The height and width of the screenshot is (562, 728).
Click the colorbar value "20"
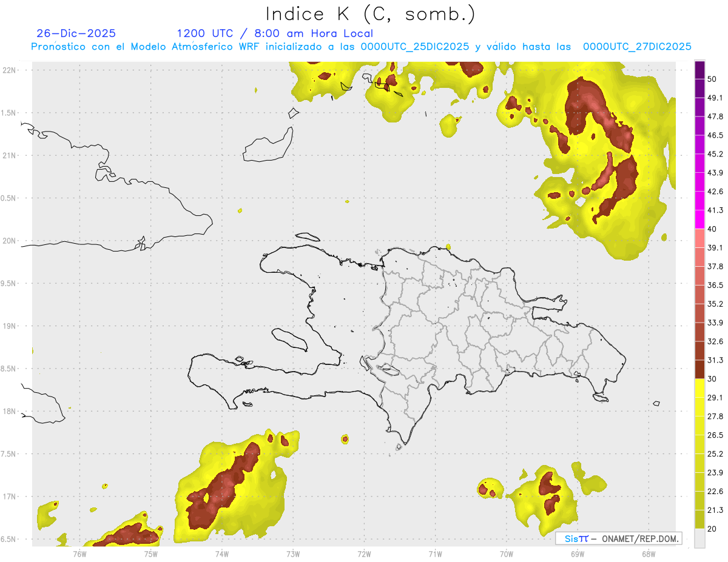click(x=712, y=529)
